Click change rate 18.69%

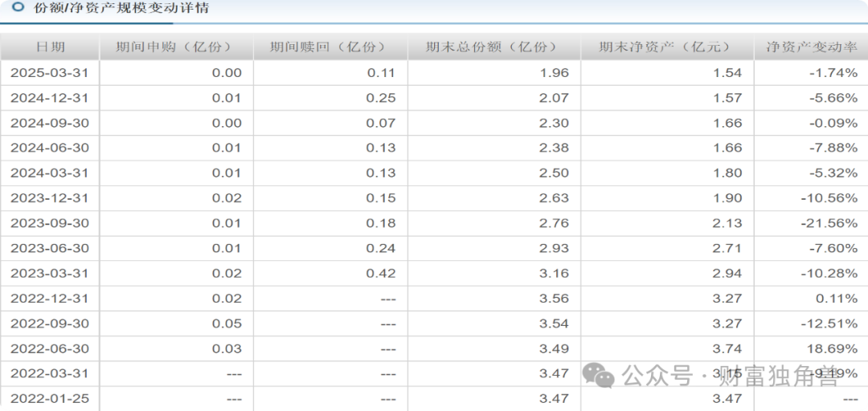(x=833, y=348)
